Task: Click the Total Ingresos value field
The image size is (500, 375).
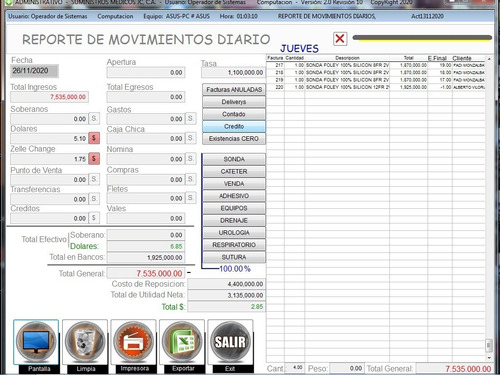Action: tap(49, 97)
